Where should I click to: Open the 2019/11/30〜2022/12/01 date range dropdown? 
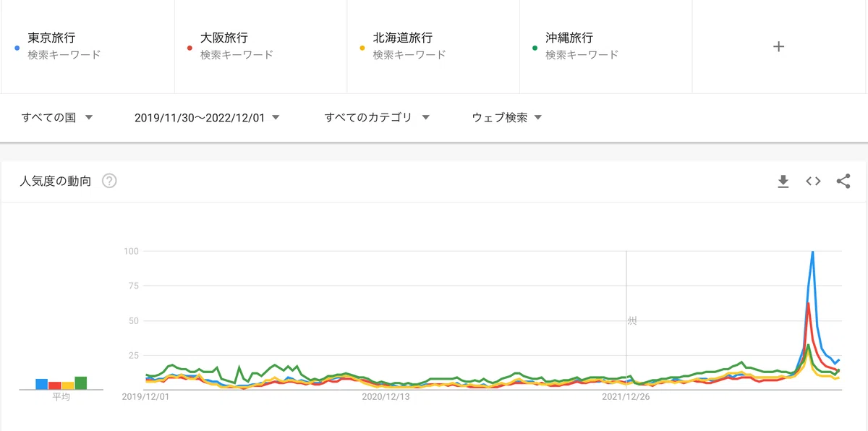pyautogui.click(x=207, y=117)
